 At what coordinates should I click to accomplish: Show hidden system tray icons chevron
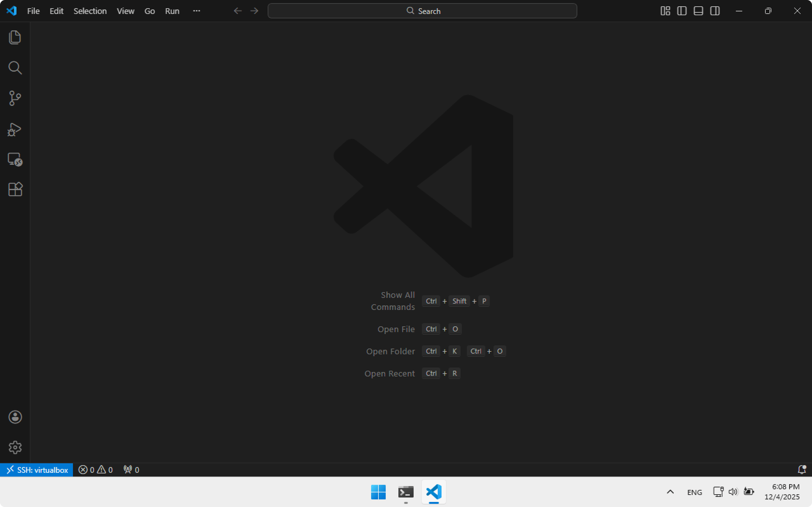[x=670, y=492]
